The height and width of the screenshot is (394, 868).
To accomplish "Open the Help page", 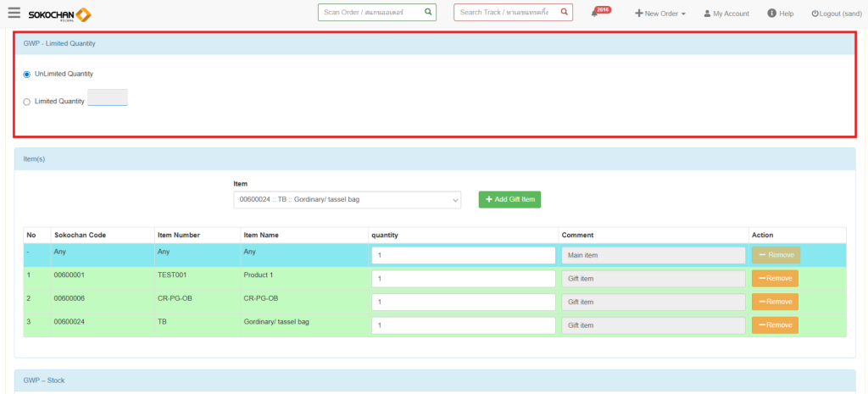I will pos(780,14).
